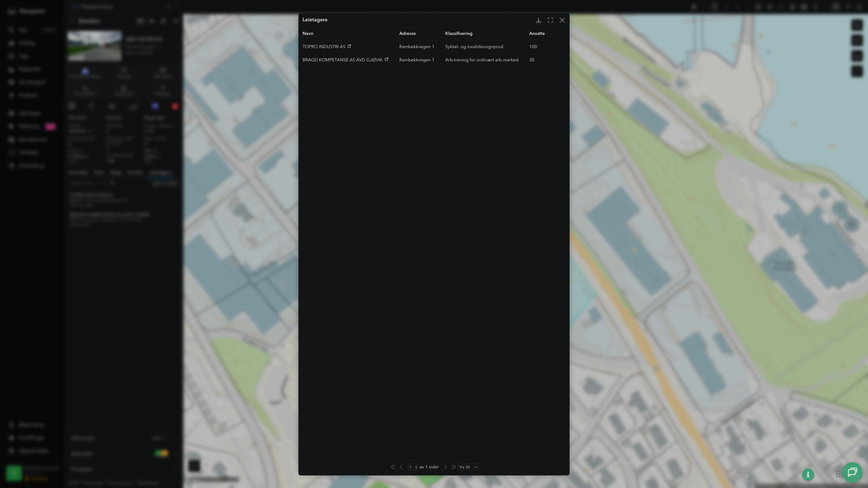This screenshot has width=868, height=488.
Task: Go to next page of tenants
Action: click(446, 467)
